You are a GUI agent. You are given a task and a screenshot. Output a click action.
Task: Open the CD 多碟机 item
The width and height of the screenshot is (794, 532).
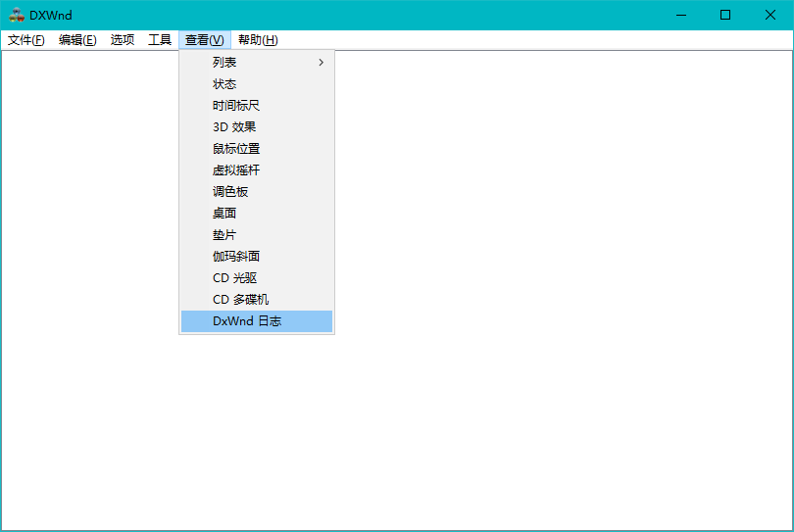coord(257,300)
